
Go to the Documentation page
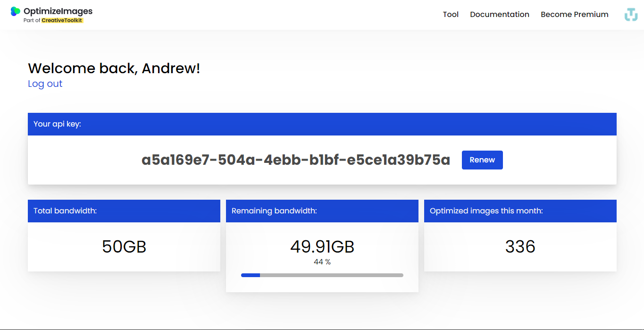[x=500, y=15]
